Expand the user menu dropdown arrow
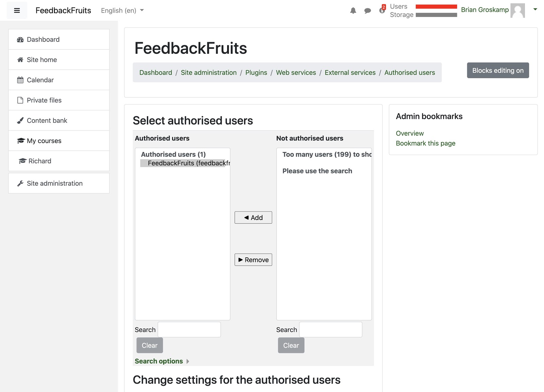Image resolution: width=544 pixels, height=392 pixels. [535, 10]
